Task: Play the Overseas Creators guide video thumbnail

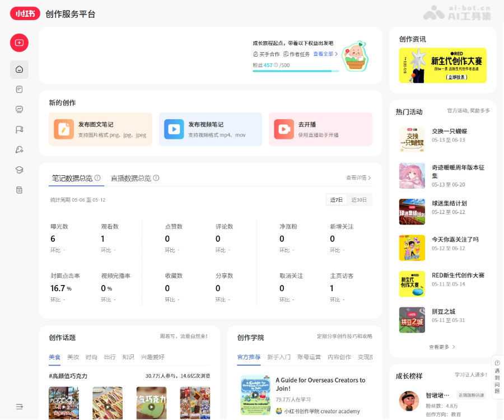Action: pos(255,395)
